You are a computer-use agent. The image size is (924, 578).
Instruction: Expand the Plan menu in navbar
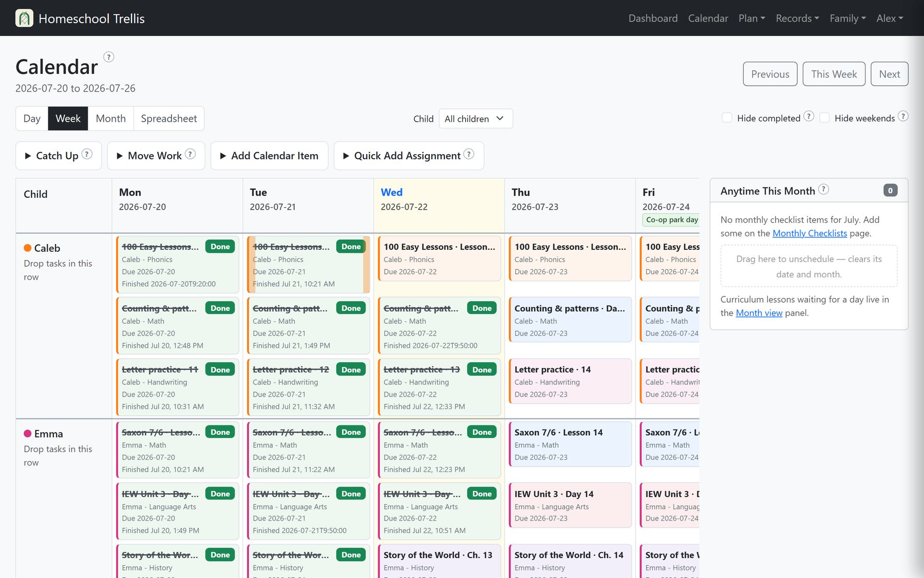tap(752, 18)
